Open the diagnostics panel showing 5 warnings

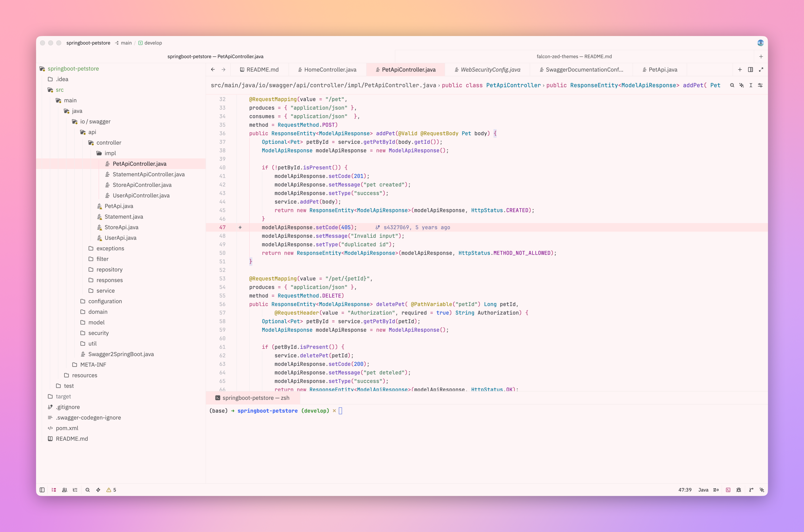(111, 490)
